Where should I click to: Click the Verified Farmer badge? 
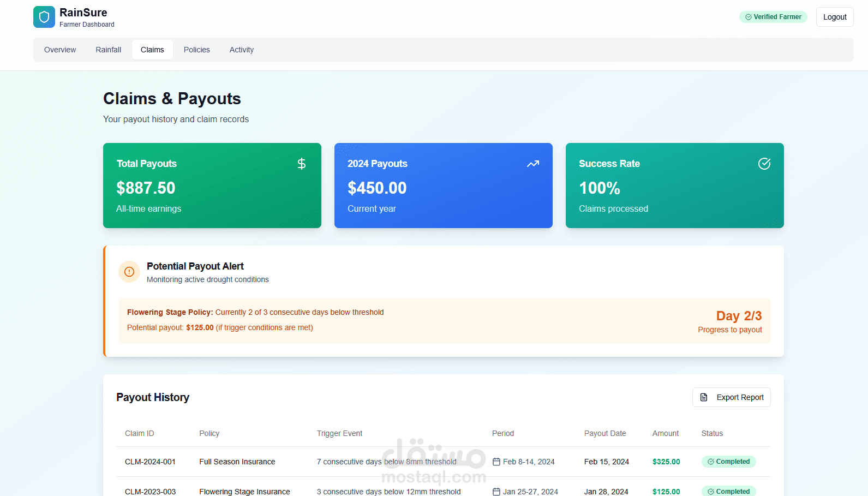coord(773,17)
